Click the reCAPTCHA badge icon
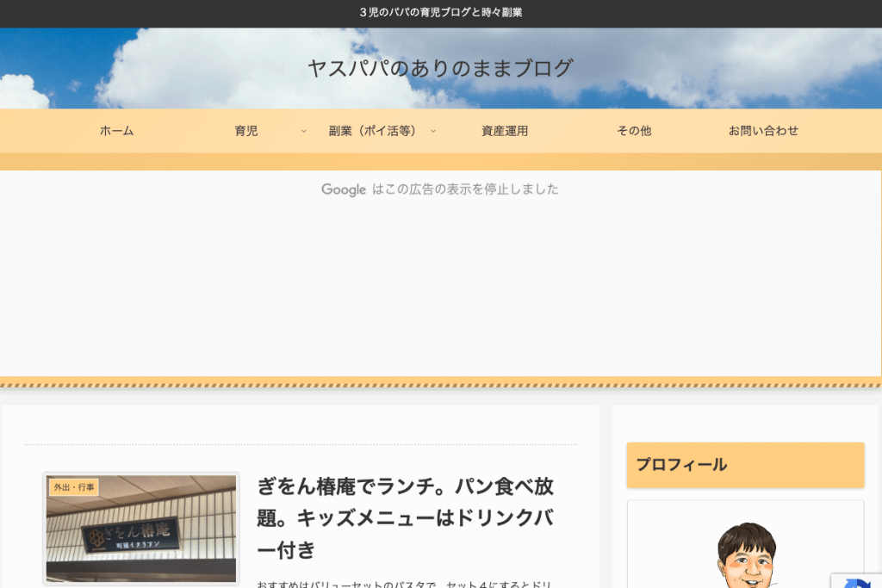The width and height of the screenshot is (882, 588). coord(858,581)
